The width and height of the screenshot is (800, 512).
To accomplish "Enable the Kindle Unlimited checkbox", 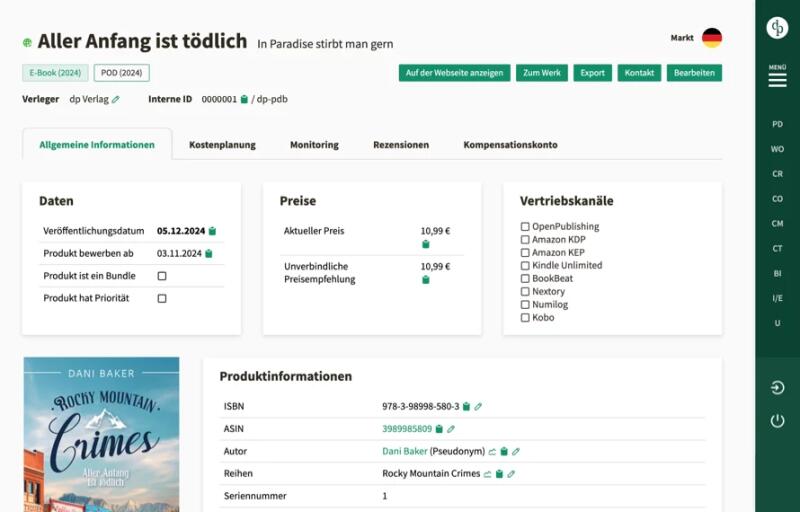I will click(525, 266).
